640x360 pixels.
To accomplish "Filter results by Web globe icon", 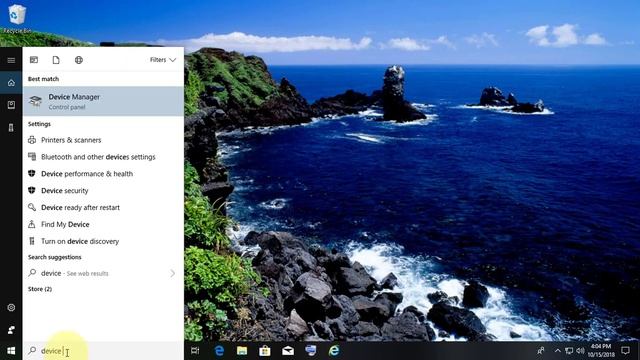I will [x=79, y=60].
